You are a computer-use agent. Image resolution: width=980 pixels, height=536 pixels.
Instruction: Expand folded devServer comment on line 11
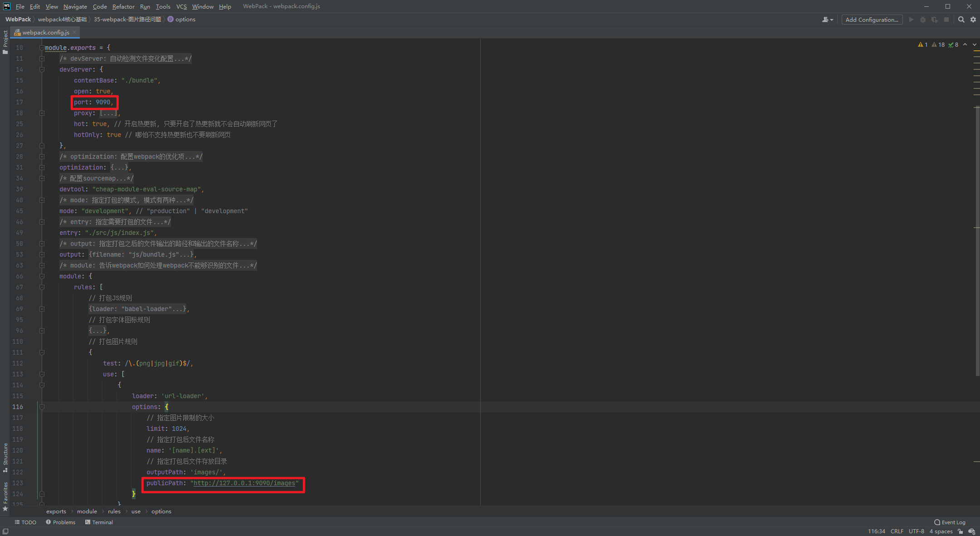pyautogui.click(x=42, y=58)
